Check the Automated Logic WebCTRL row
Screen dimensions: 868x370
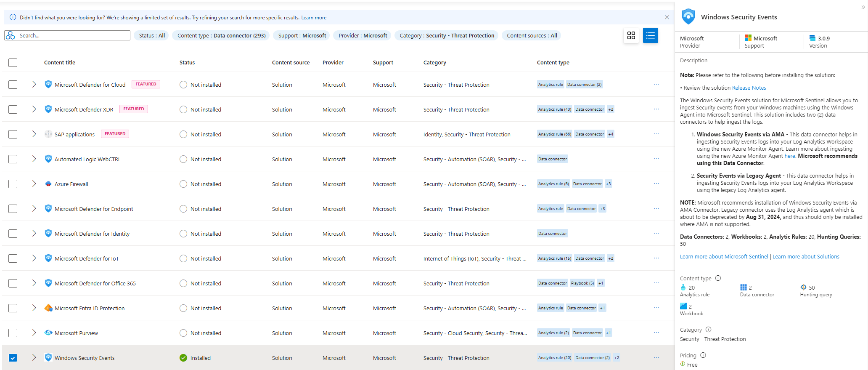point(13,159)
